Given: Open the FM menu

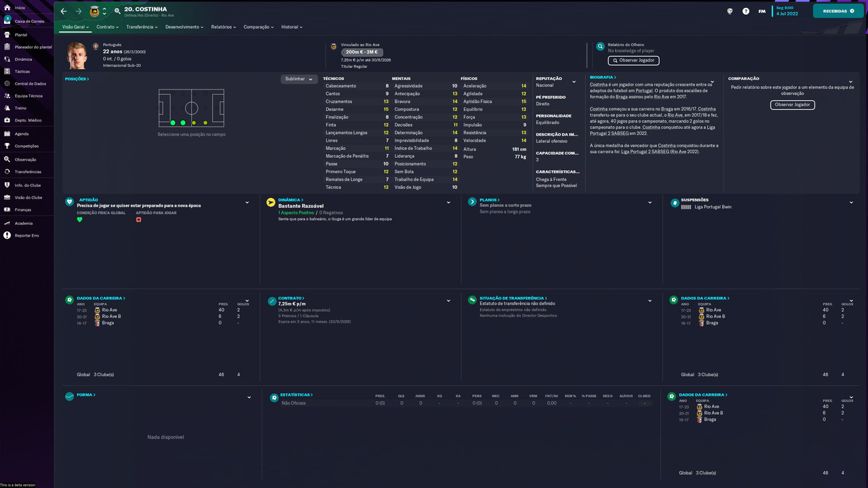Looking at the screenshot, I should click(762, 12).
